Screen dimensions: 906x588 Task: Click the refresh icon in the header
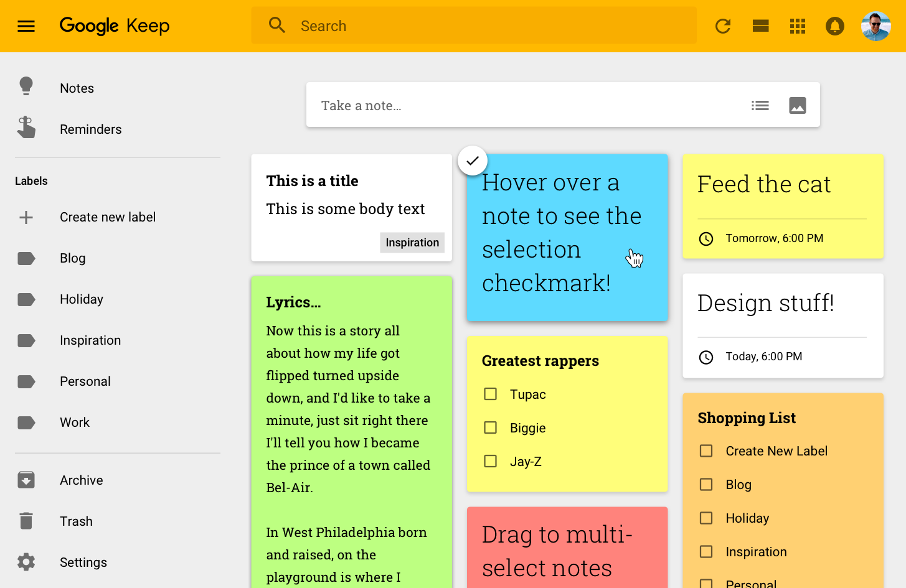click(722, 26)
